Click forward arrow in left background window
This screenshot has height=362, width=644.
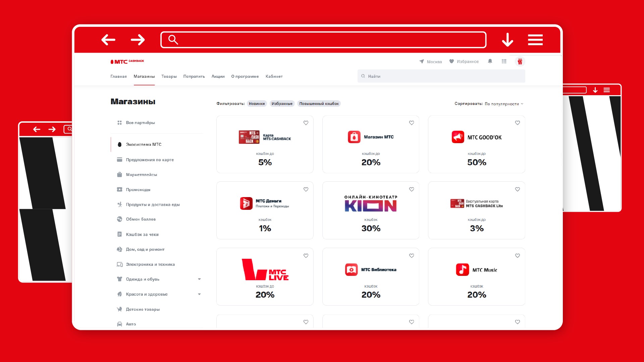(52, 129)
